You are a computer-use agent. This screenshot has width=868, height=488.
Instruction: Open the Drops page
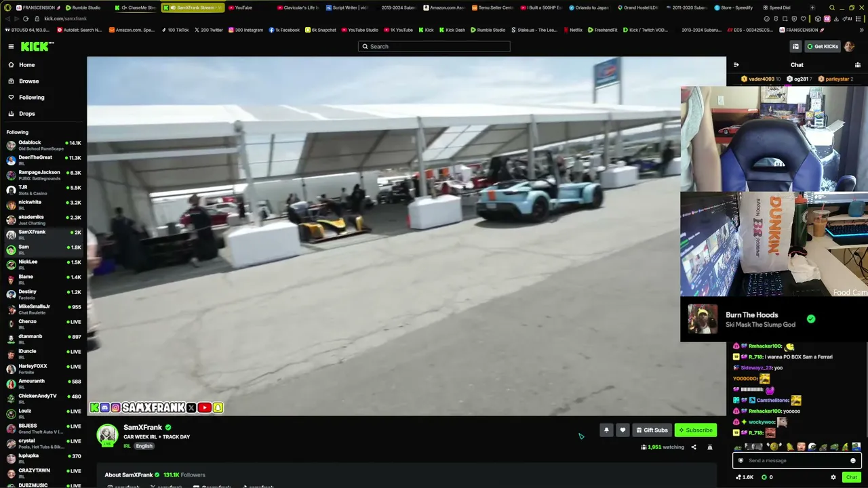coord(27,114)
